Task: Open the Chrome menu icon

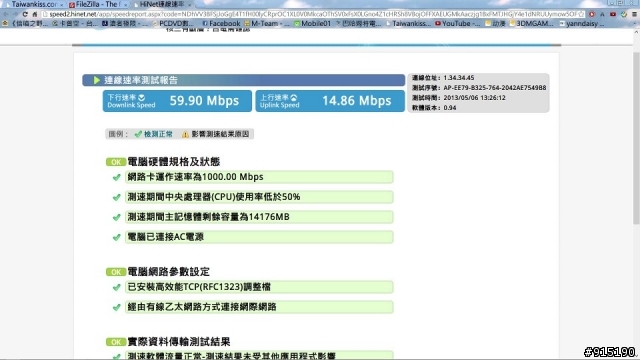Action: point(634,14)
